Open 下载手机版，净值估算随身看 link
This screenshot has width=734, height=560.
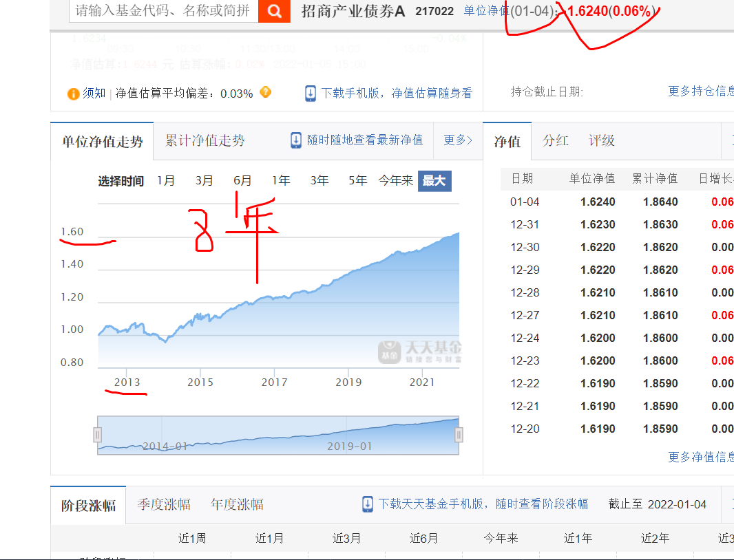pyautogui.click(x=397, y=94)
